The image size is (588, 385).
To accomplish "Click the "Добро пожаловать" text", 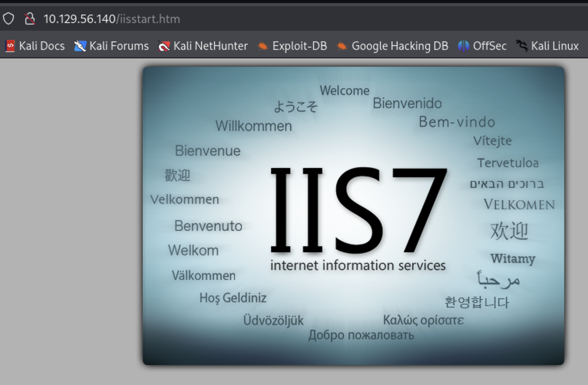I will coord(361,335).
